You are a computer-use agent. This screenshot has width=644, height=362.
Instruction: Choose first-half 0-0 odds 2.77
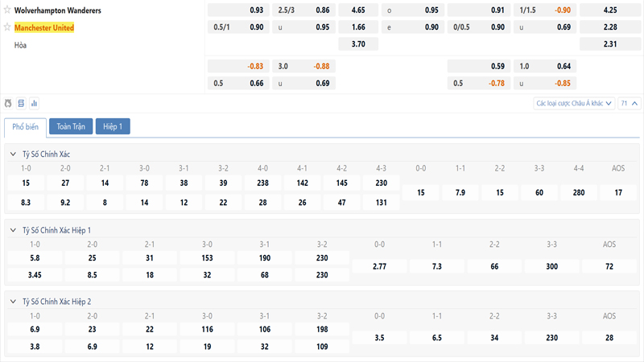[x=378, y=266]
